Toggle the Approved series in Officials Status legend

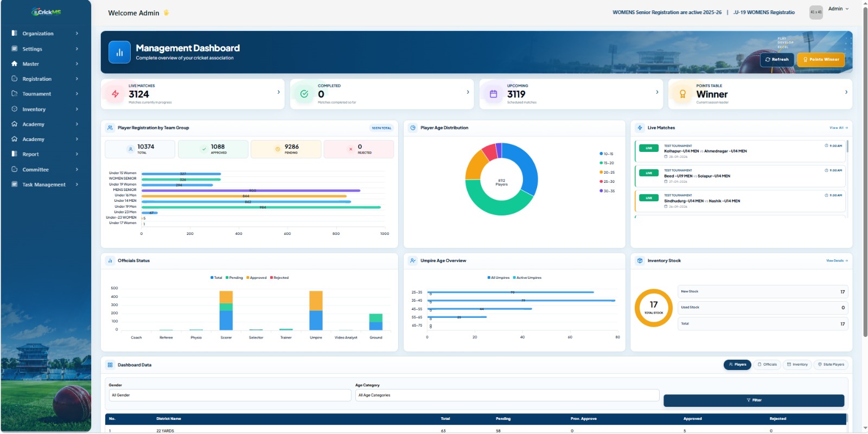click(257, 278)
